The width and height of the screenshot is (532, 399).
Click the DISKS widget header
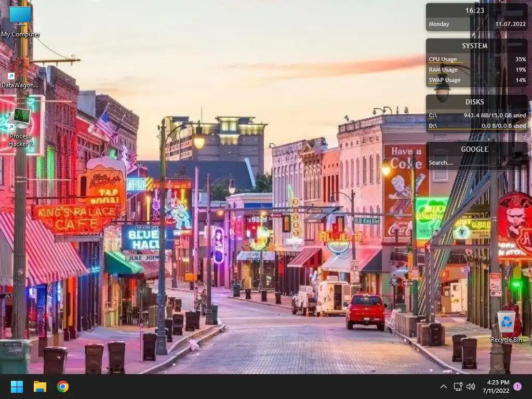click(x=475, y=102)
